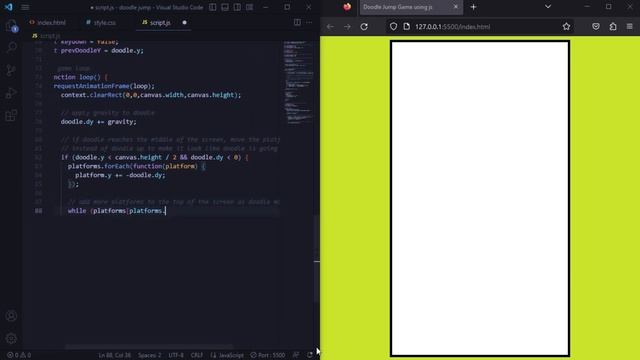Toggle primary sidebar layout icon

tap(213, 7)
